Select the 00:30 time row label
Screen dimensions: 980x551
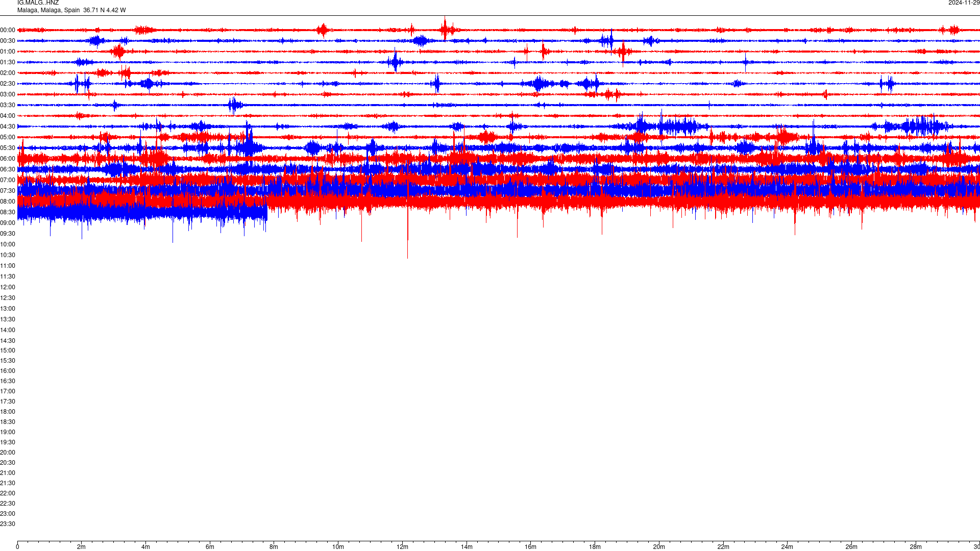click(x=8, y=41)
